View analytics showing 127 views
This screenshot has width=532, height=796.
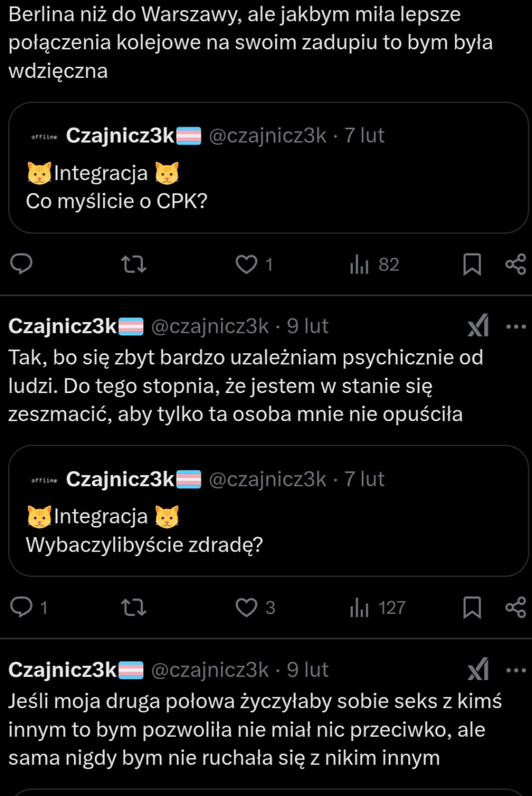(377, 608)
